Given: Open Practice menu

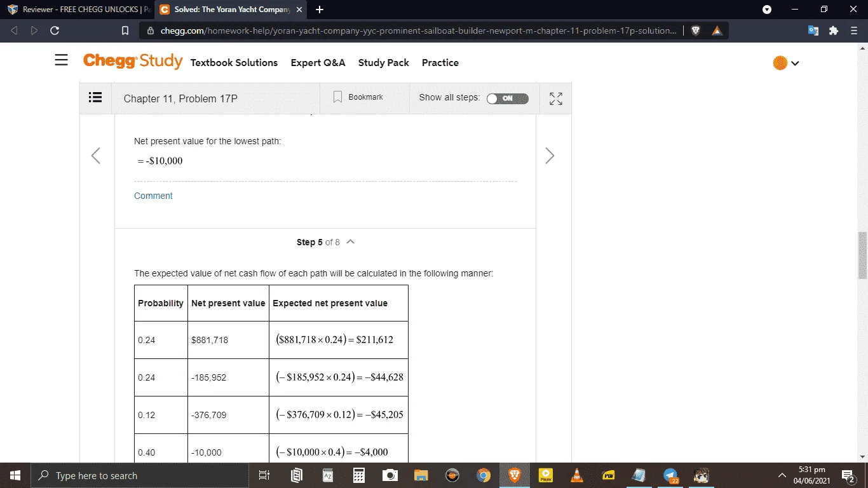Looking at the screenshot, I should click(440, 62).
